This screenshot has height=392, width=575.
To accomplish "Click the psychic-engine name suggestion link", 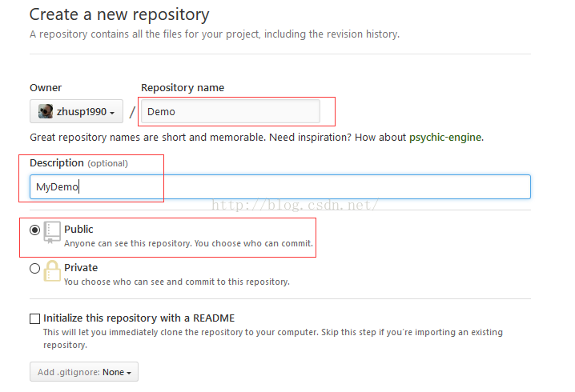I will tap(445, 138).
